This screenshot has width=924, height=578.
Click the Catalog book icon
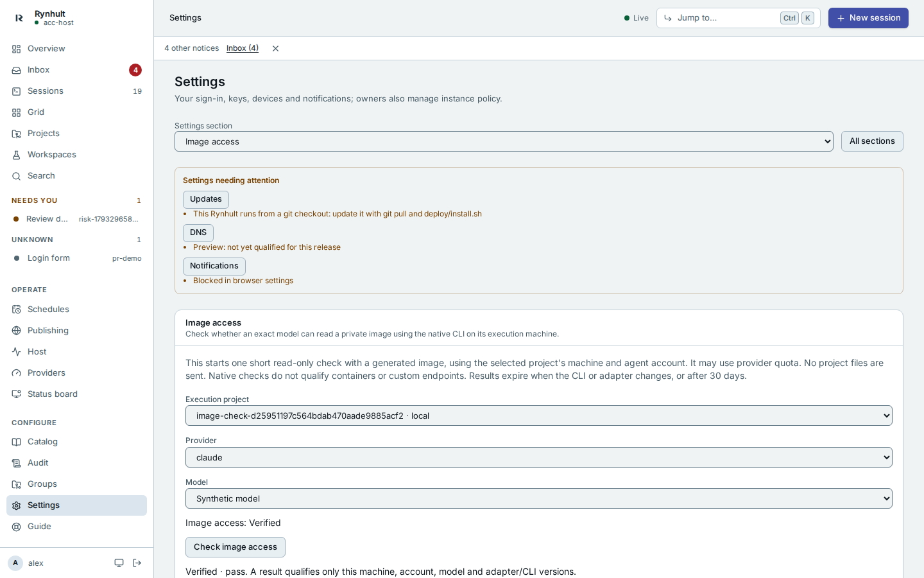tap(17, 442)
